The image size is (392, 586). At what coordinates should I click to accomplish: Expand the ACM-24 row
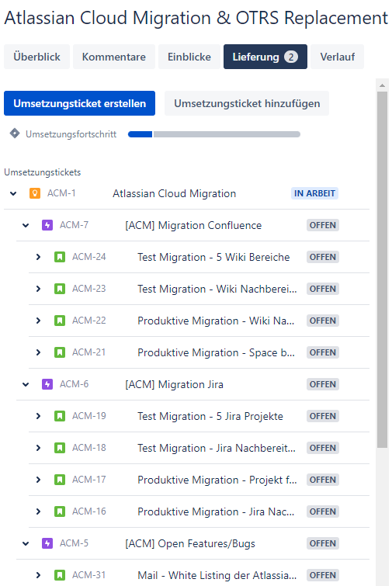(38, 257)
